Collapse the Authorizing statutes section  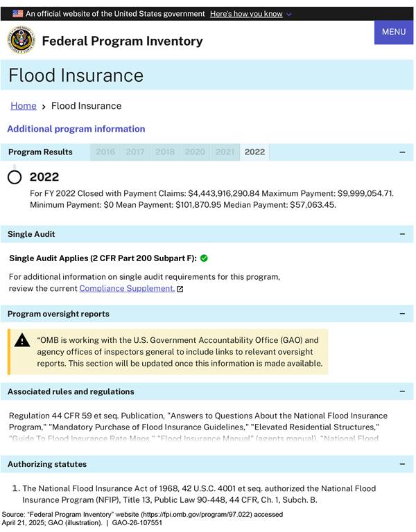point(402,464)
